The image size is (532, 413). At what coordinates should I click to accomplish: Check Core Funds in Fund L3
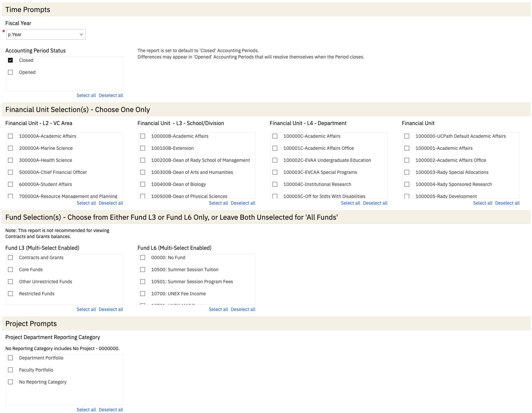coord(10,270)
